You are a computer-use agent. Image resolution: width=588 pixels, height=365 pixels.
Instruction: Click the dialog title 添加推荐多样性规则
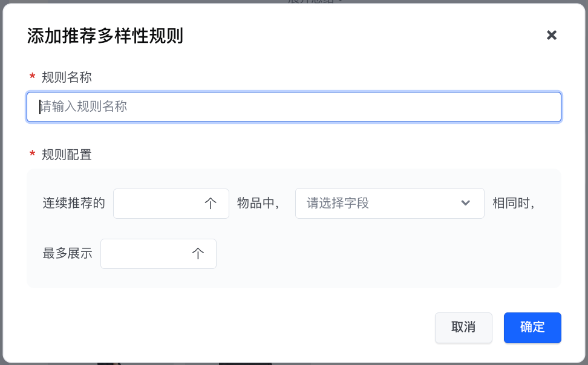(x=105, y=36)
